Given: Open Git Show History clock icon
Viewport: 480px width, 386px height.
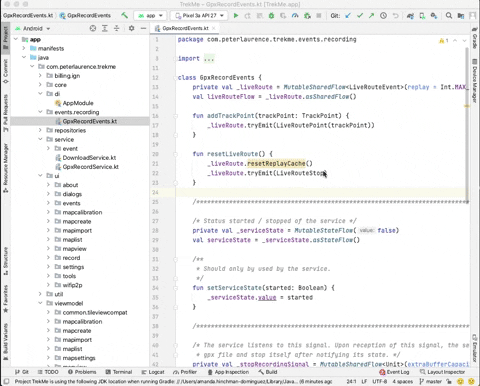Looking at the screenshot, I should pos(383,16).
